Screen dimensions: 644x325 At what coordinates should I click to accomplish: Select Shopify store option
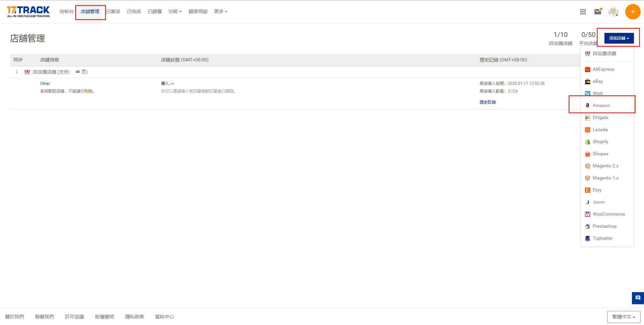coord(607,142)
